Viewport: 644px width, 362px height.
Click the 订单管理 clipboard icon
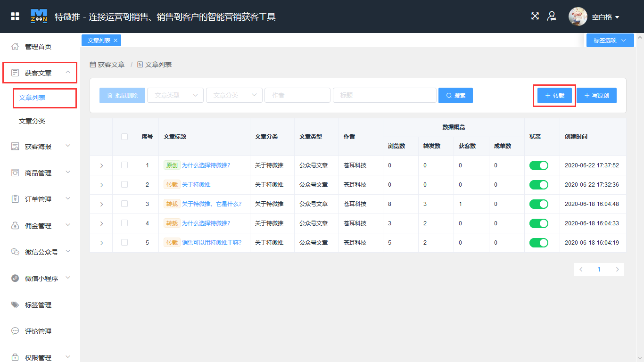pos(15,199)
